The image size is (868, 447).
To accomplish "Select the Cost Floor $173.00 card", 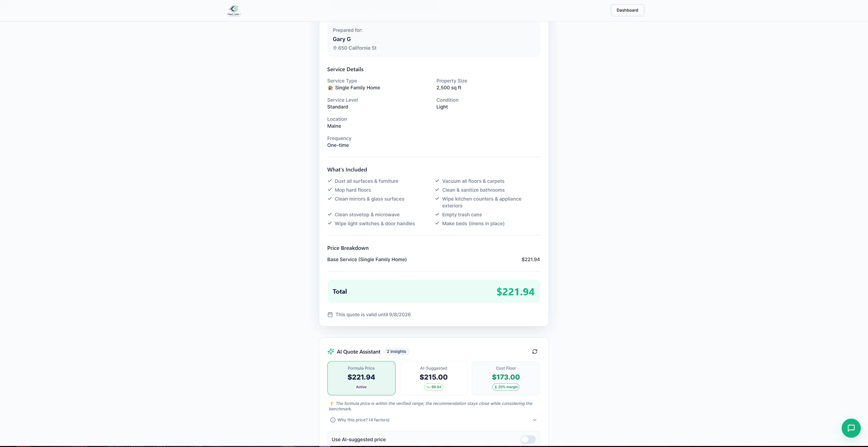I will pyautogui.click(x=506, y=378).
